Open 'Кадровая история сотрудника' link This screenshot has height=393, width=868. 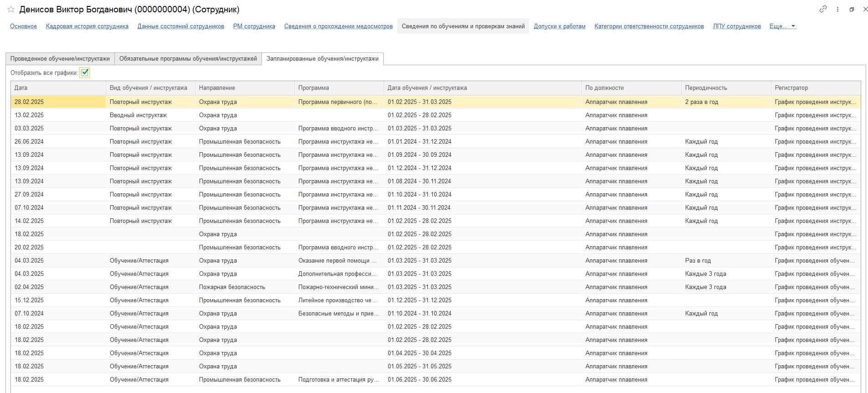[87, 26]
